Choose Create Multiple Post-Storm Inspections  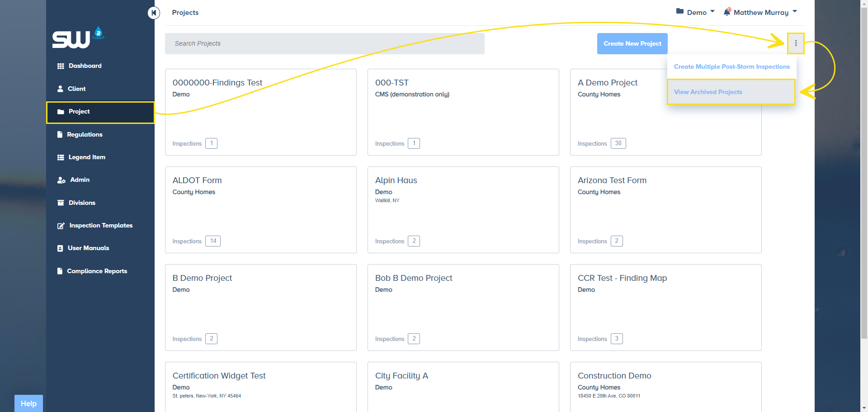click(731, 66)
